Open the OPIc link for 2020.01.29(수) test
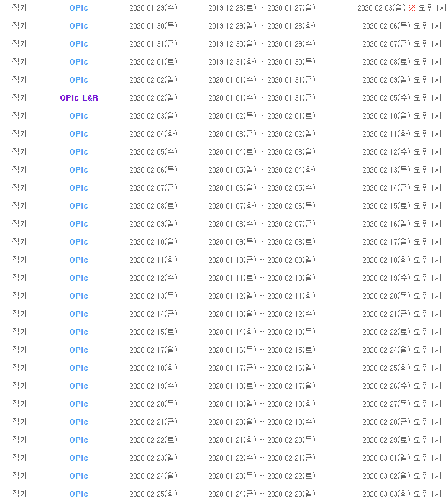Viewport: 448px width, 501px height. [79, 7]
